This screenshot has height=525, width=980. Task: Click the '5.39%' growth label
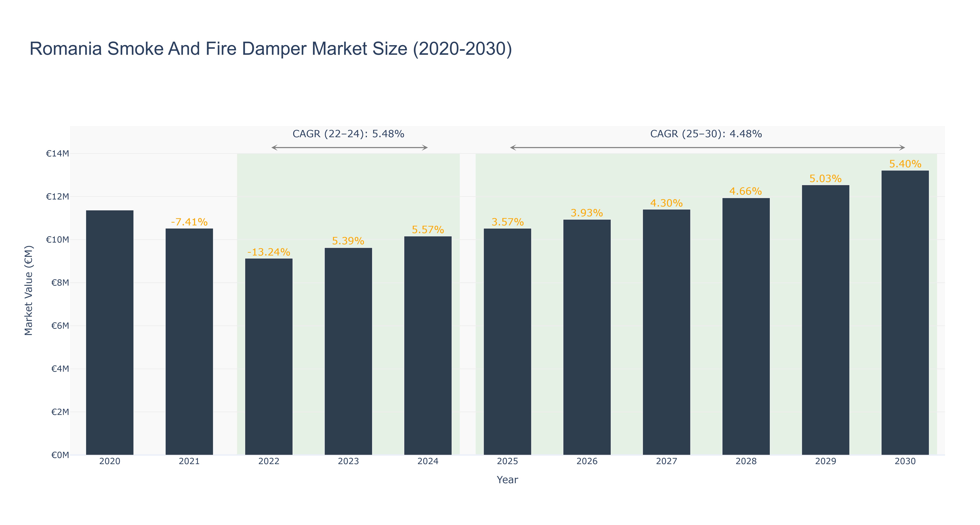pyautogui.click(x=348, y=241)
